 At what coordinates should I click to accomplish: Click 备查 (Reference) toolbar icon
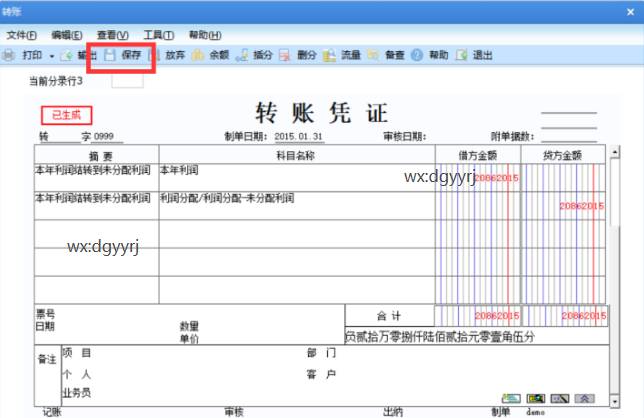[x=386, y=56]
